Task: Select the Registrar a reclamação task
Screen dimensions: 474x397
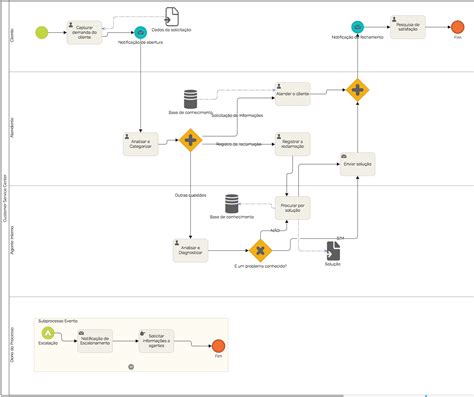Action: 293,144
